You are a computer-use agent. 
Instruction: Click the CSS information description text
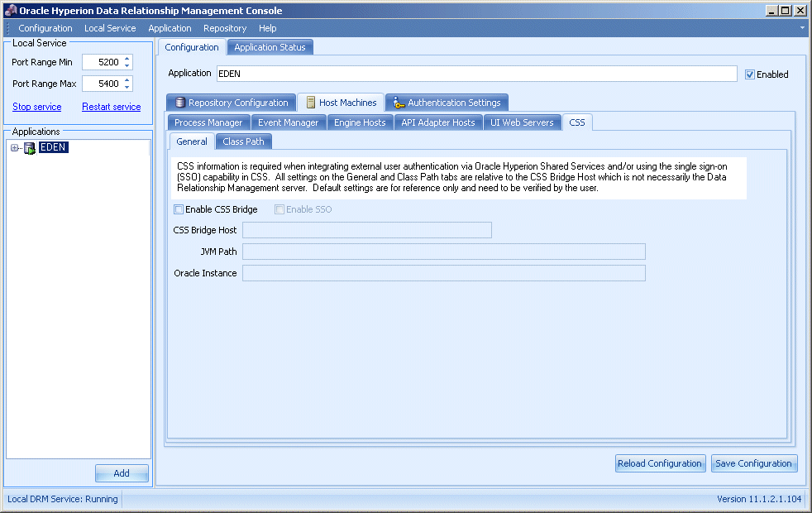point(452,177)
